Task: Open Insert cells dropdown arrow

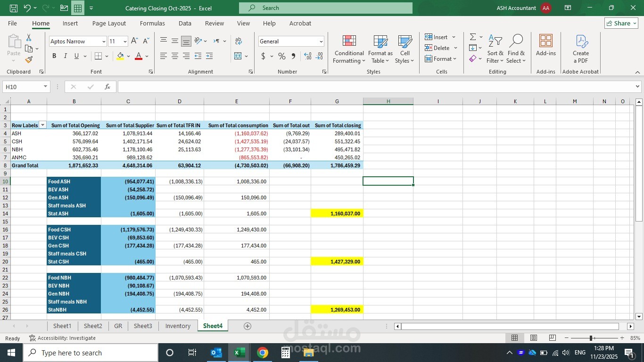Action: [x=454, y=37]
